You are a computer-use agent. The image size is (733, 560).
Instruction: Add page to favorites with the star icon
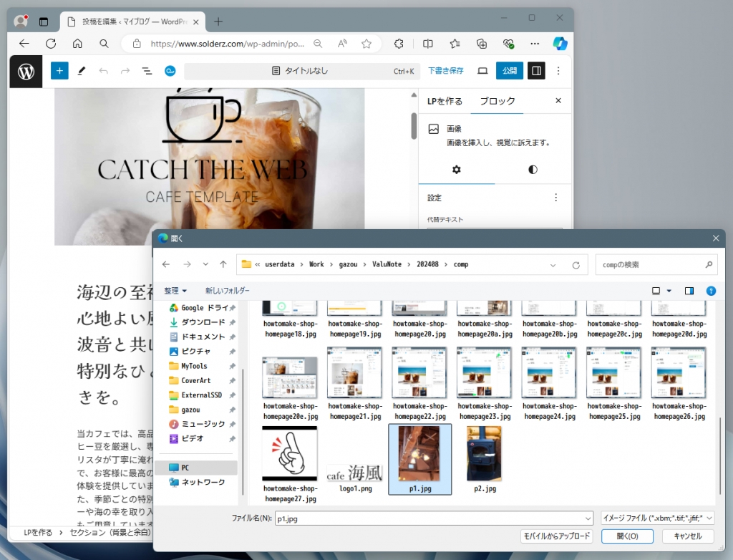(x=366, y=44)
